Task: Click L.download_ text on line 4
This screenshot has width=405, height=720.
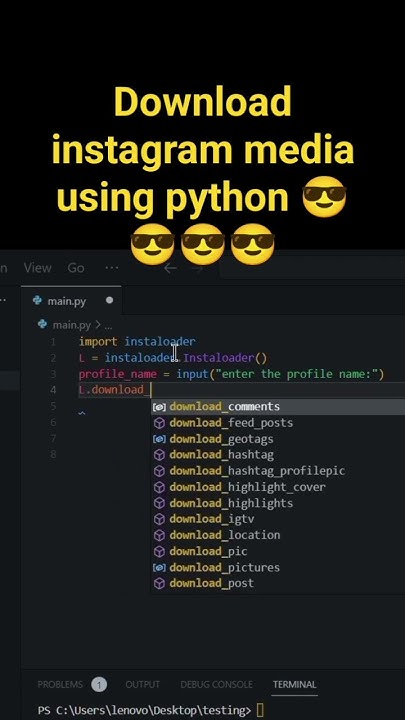Action: (x=114, y=390)
